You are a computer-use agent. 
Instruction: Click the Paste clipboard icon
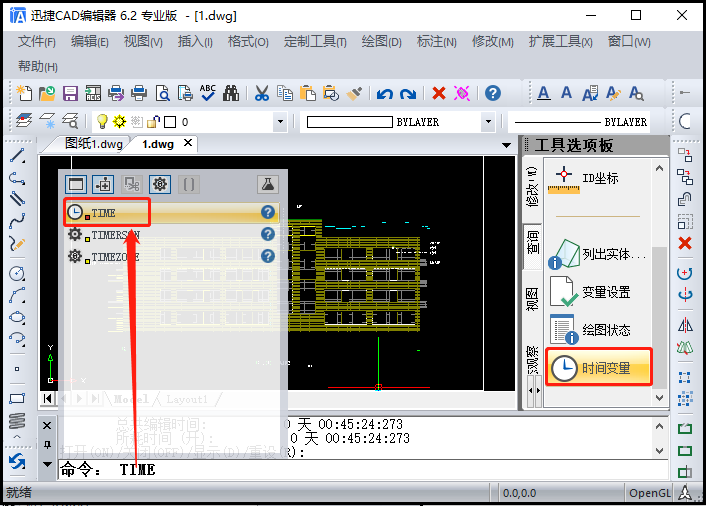(x=308, y=93)
